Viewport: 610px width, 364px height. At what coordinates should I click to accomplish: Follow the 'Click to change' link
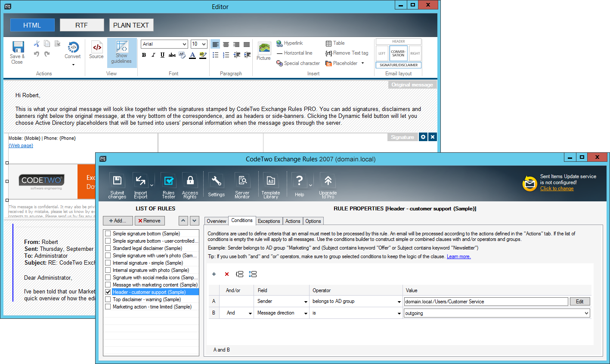click(557, 188)
